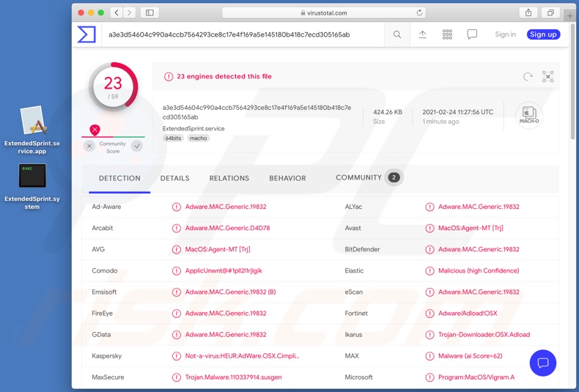Open the upload file icon
The height and width of the screenshot is (392, 579).
(x=422, y=34)
